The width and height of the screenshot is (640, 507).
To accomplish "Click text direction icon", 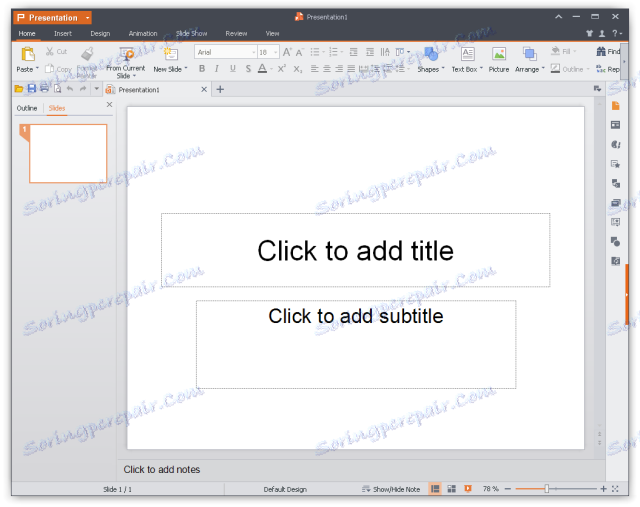I will 385,52.
